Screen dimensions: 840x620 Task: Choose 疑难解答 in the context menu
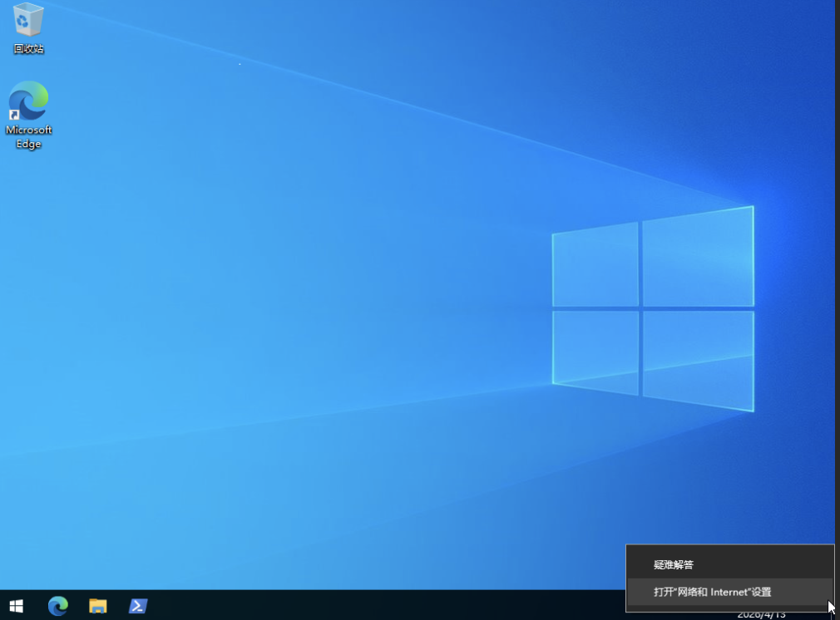674,564
